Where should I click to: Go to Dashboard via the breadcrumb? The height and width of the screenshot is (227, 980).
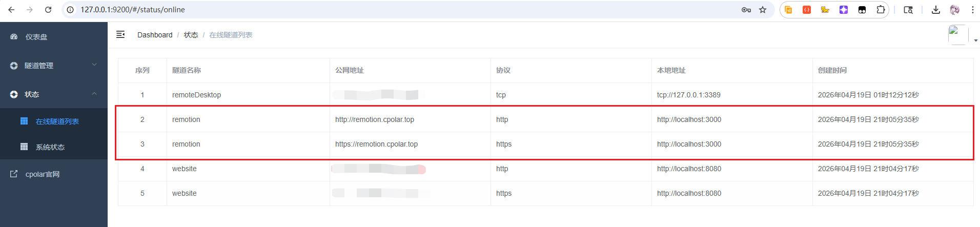pyautogui.click(x=155, y=35)
